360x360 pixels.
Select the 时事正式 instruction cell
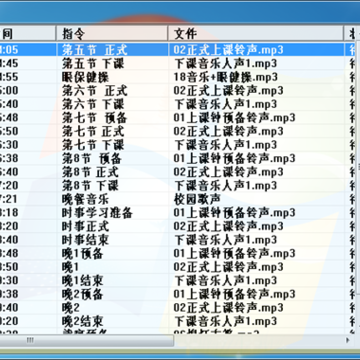(85, 226)
